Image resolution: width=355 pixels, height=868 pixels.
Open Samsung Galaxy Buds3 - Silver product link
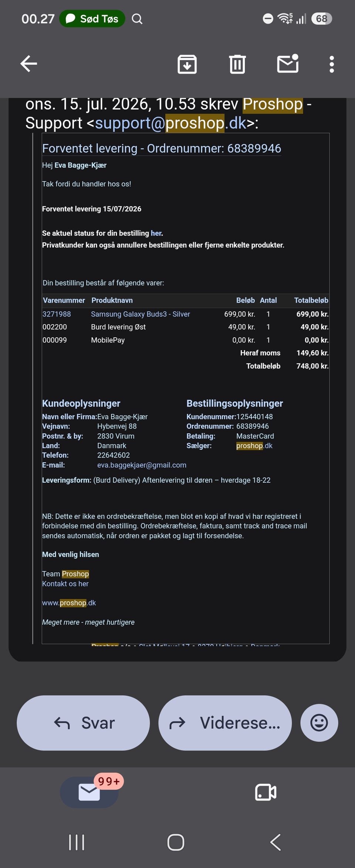coord(141,314)
